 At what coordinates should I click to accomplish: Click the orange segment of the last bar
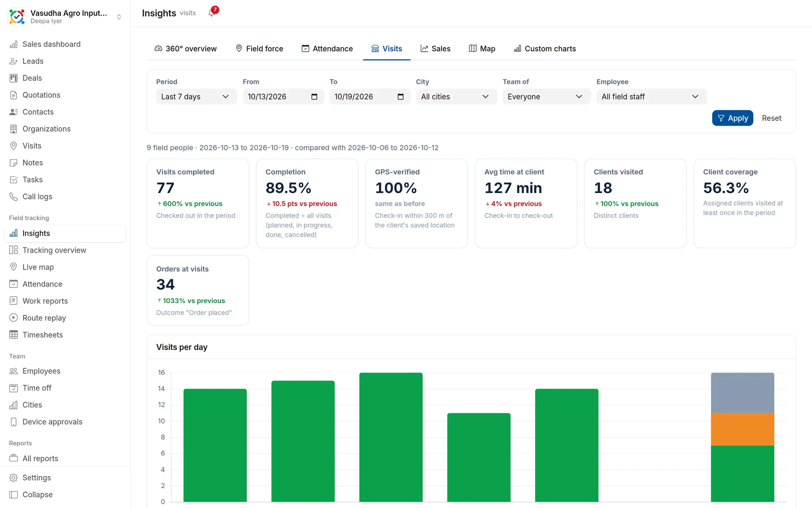click(x=742, y=429)
